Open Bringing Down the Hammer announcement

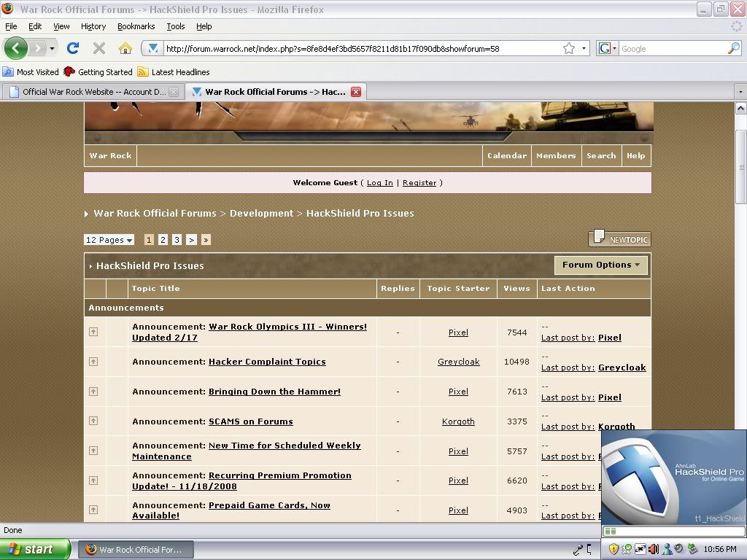click(x=274, y=392)
